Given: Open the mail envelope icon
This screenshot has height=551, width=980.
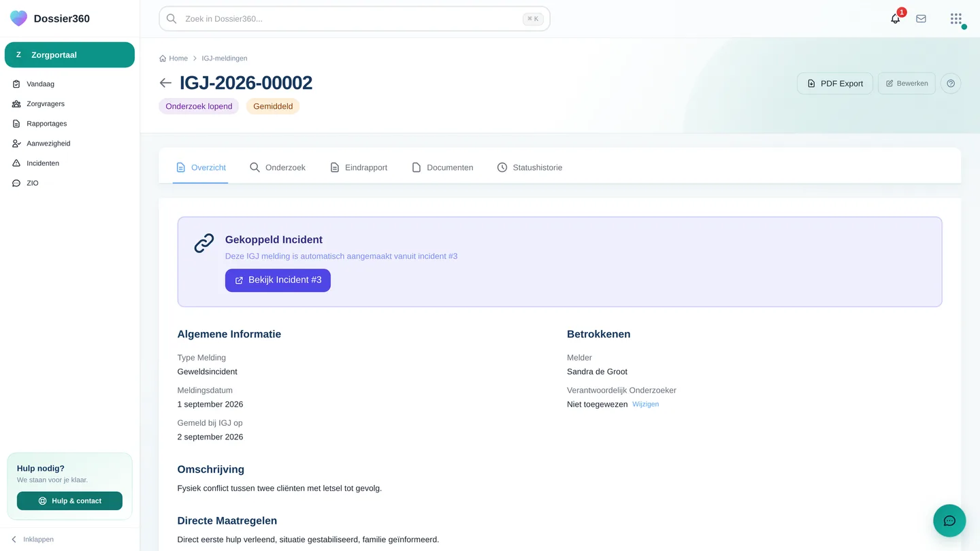Looking at the screenshot, I should tap(921, 19).
